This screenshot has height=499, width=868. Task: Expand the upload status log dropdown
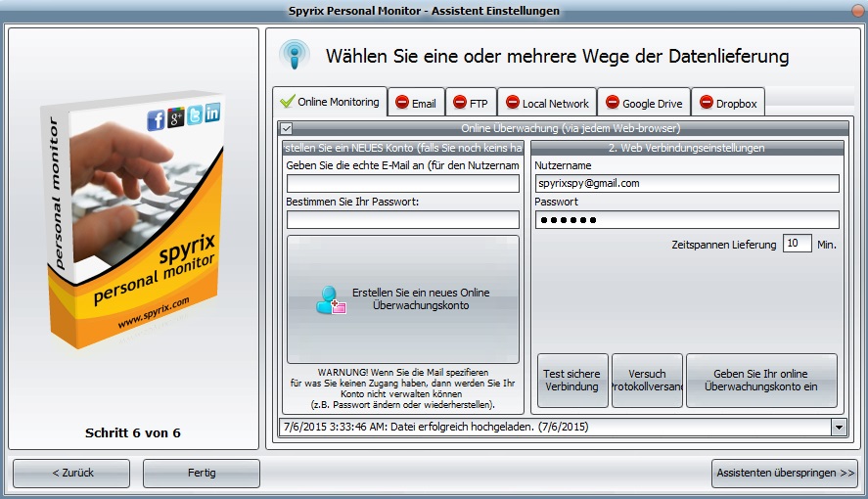click(839, 427)
